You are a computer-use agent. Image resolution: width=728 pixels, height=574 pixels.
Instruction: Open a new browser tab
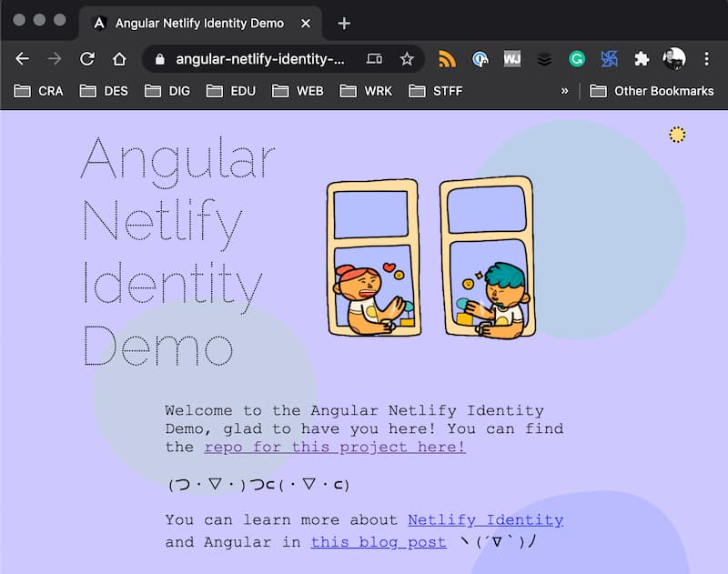coord(343,23)
